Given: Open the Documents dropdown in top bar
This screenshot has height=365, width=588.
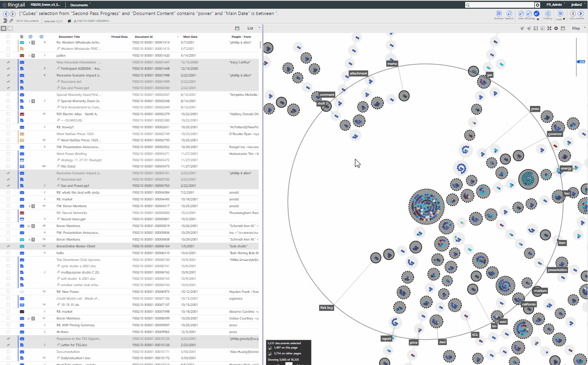Looking at the screenshot, I should click(x=81, y=5).
